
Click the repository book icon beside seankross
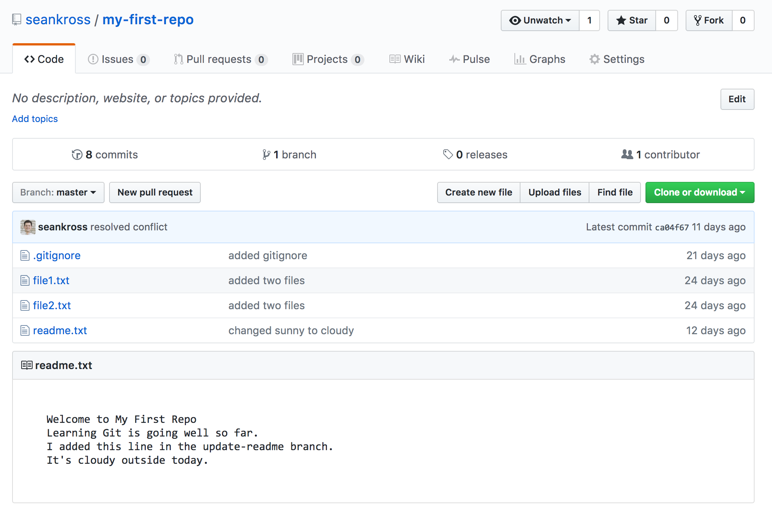(x=16, y=20)
